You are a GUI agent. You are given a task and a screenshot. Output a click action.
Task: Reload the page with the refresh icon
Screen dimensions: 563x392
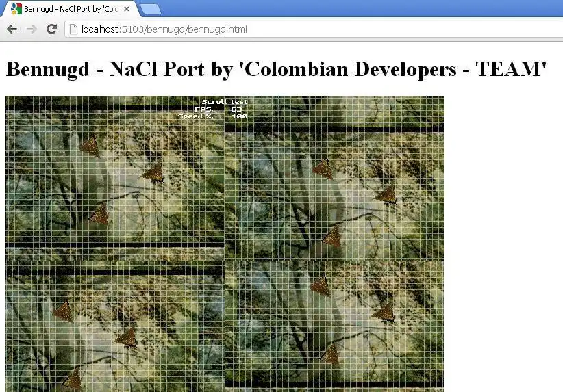[51, 29]
